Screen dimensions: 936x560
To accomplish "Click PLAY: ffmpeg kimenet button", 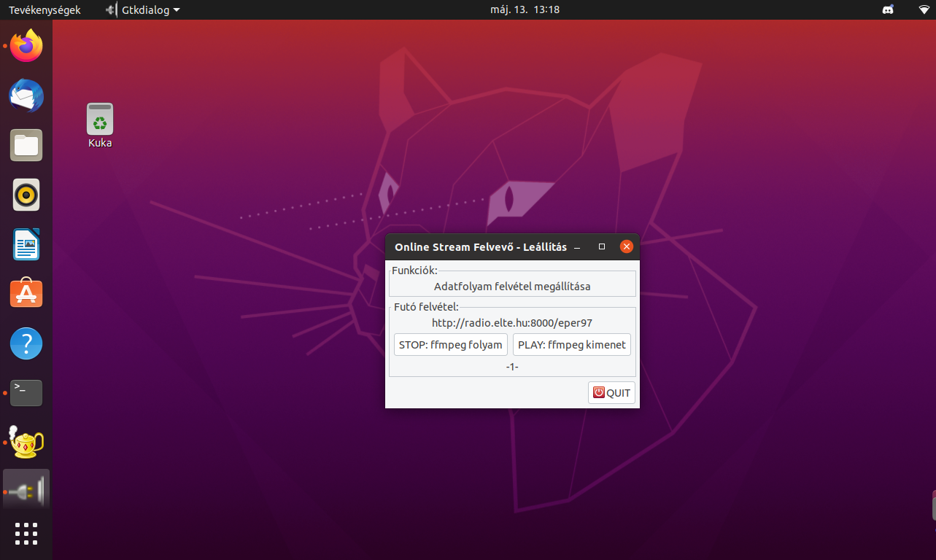I will [x=572, y=345].
